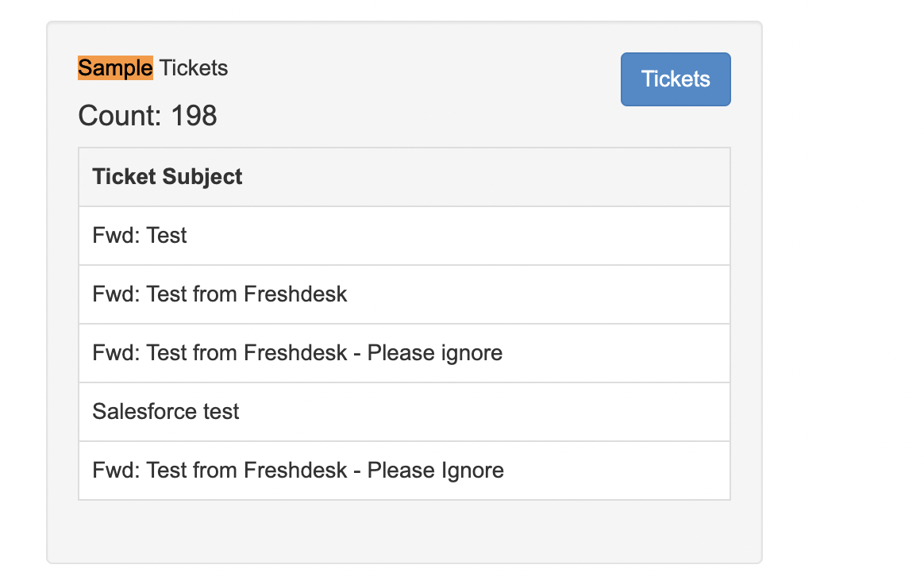The width and height of the screenshot is (924, 584).
Task: Click the 'Please ignore' phrase in the third row
Action: (x=435, y=353)
